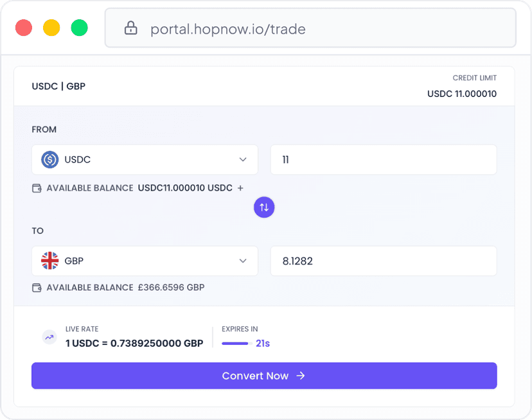This screenshot has width=532, height=420.
Task: Click the purple swap currencies icon
Action: point(264,207)
